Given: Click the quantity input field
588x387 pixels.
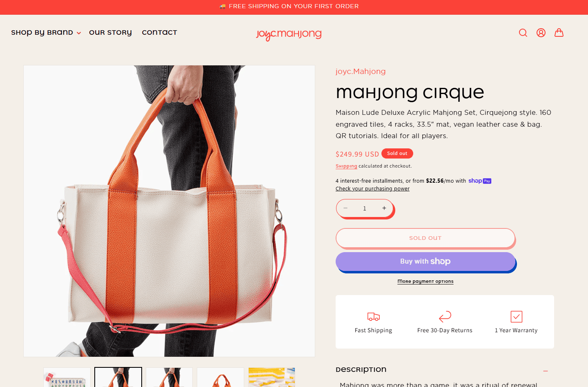Looking at the screenshot, I should point(365,208).
